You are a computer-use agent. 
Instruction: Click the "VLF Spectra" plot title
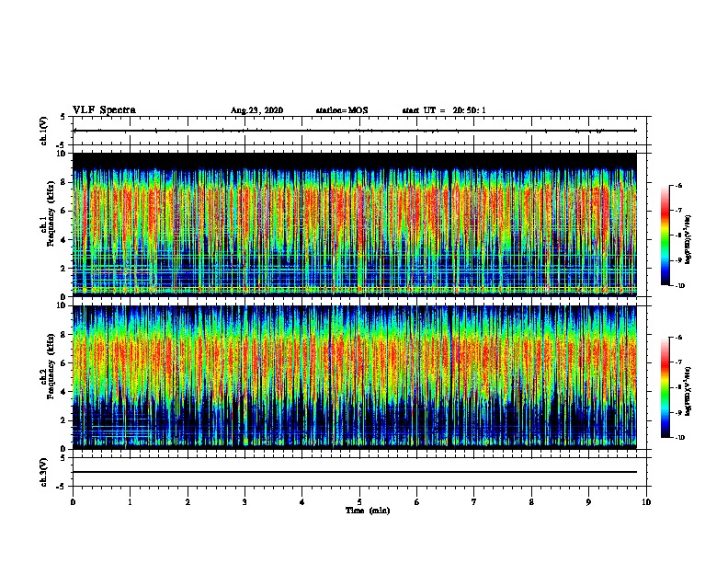(104, 110)
